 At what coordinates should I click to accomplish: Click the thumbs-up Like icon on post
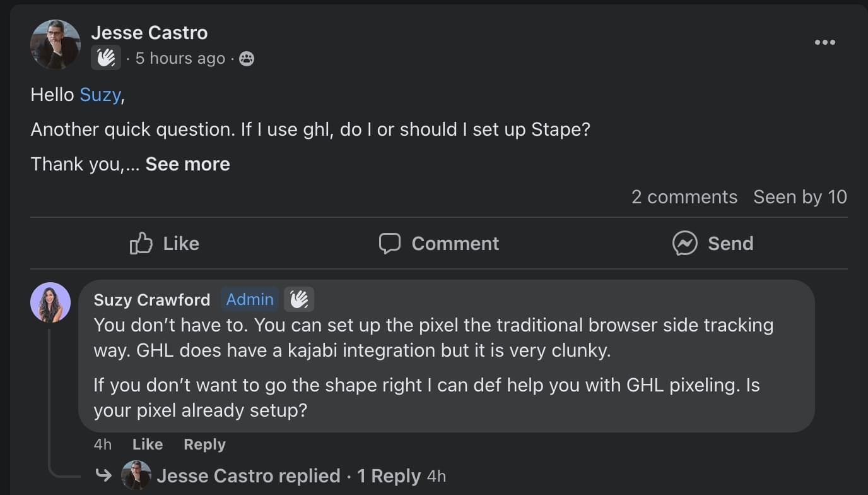[141, 243]
